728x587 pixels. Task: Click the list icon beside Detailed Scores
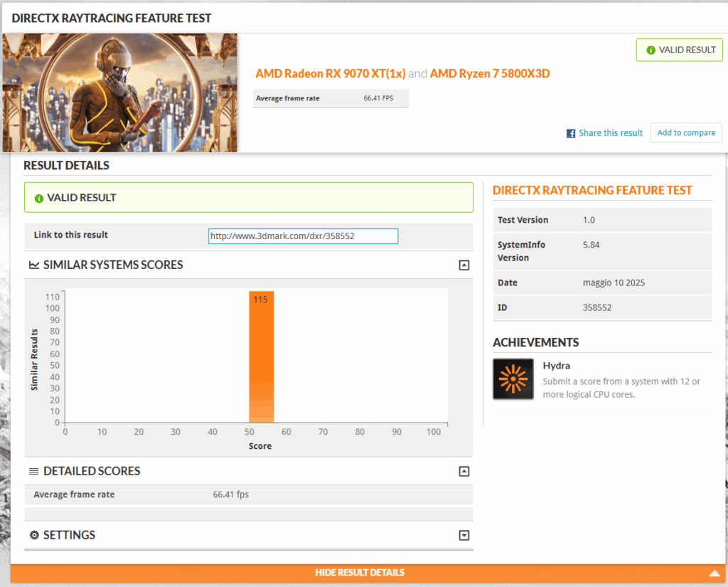point(34,471)
